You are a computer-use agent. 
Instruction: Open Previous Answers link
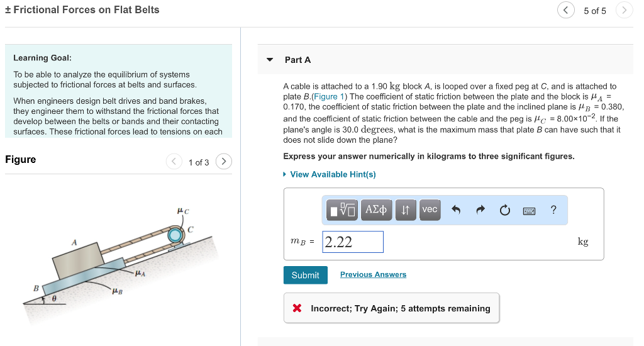coord(373,275)
